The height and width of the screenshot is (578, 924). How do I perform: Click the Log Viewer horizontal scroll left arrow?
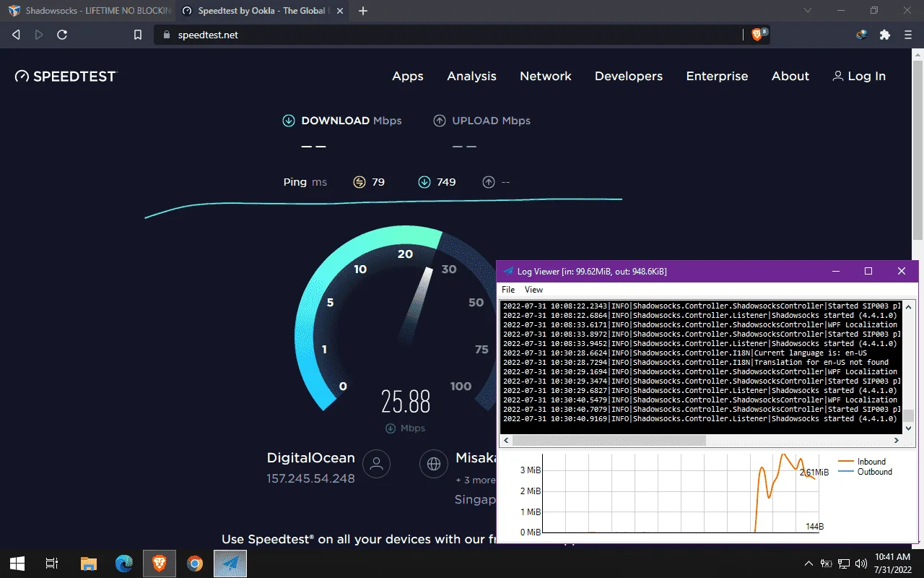(x=506, y=440)
